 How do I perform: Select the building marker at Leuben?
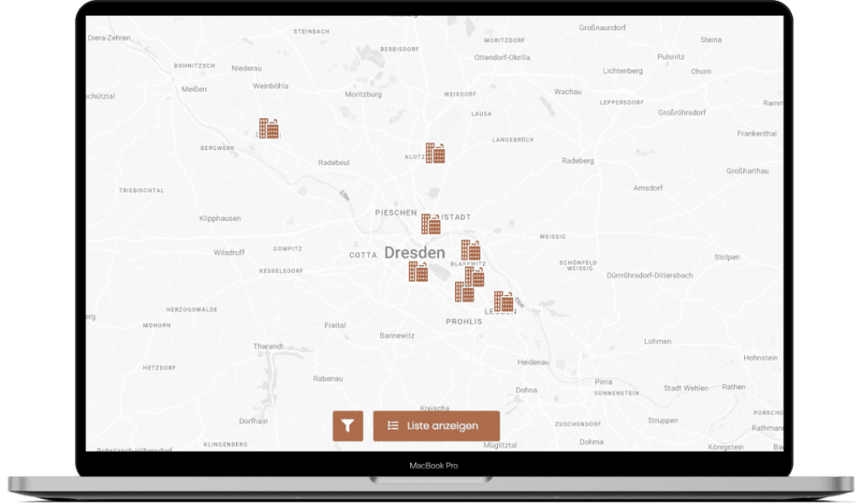click(504, 302)
